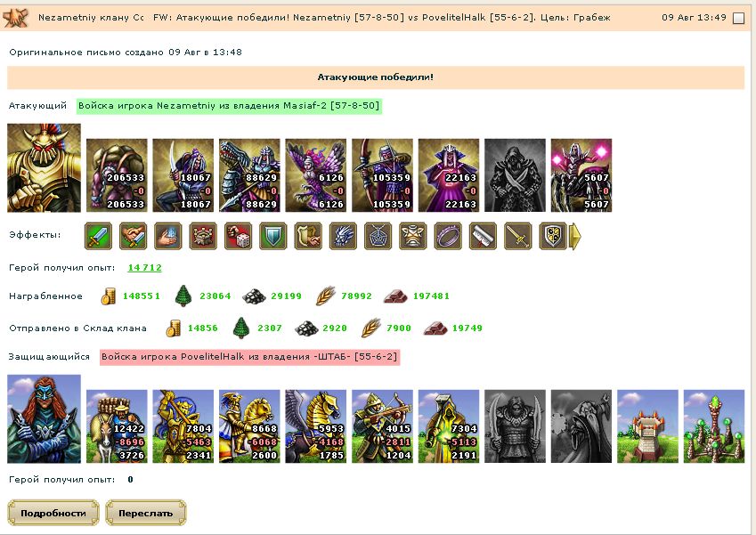The width and height of the screenshot is (756, 535).
Task: Click the red dice effect icon
Action: 238,236
